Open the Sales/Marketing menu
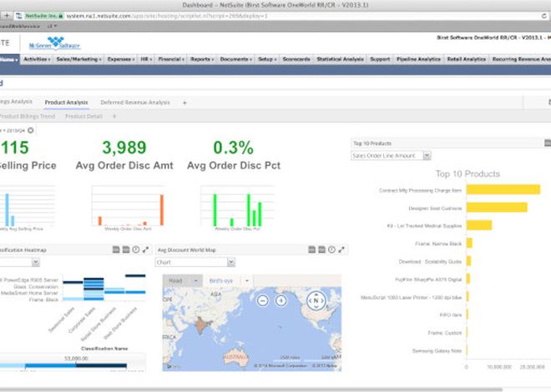This screenshot has height=392, width=551. pos(79,59)
